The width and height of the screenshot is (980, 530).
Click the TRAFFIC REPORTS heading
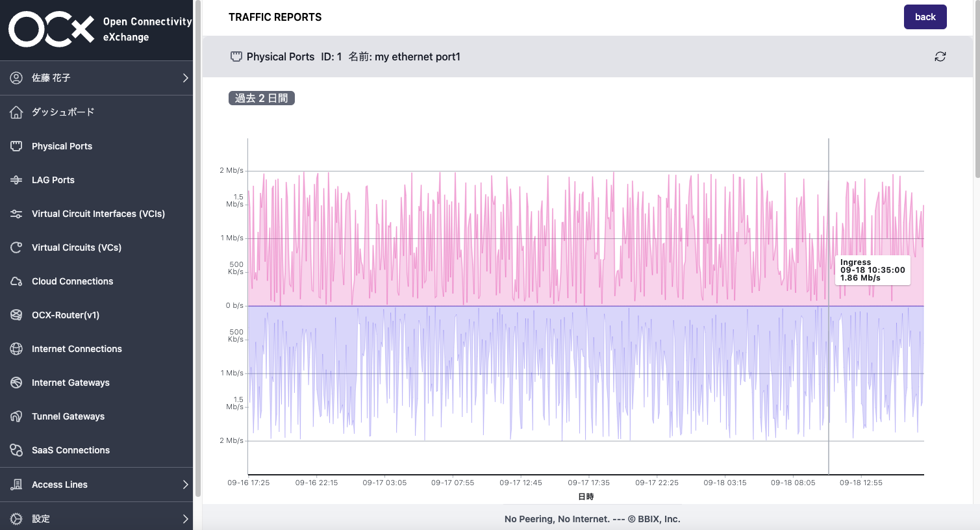point(275,18)
